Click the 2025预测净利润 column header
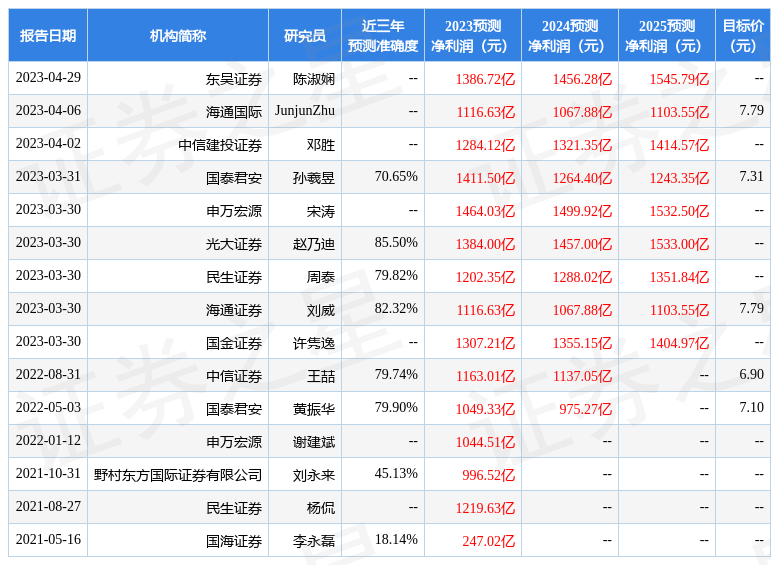The height and width of the screenshot is (565, 771). [667, 35]
